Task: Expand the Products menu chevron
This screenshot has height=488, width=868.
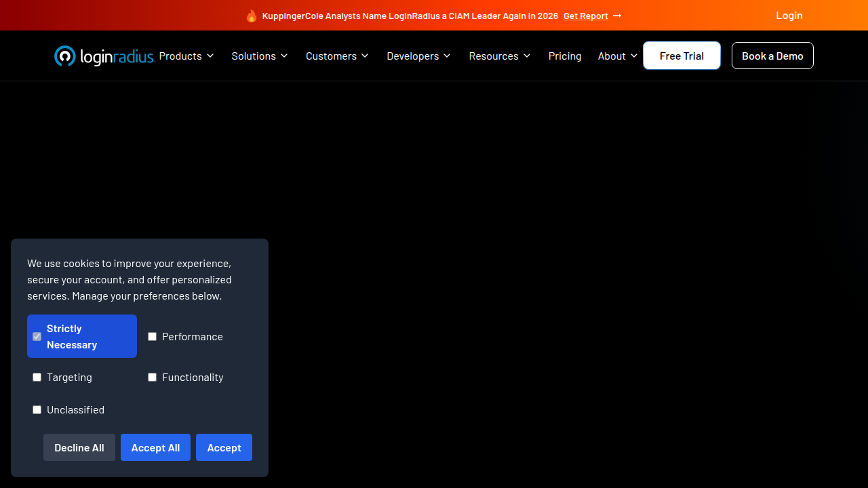Action: (x=210, y=56)
